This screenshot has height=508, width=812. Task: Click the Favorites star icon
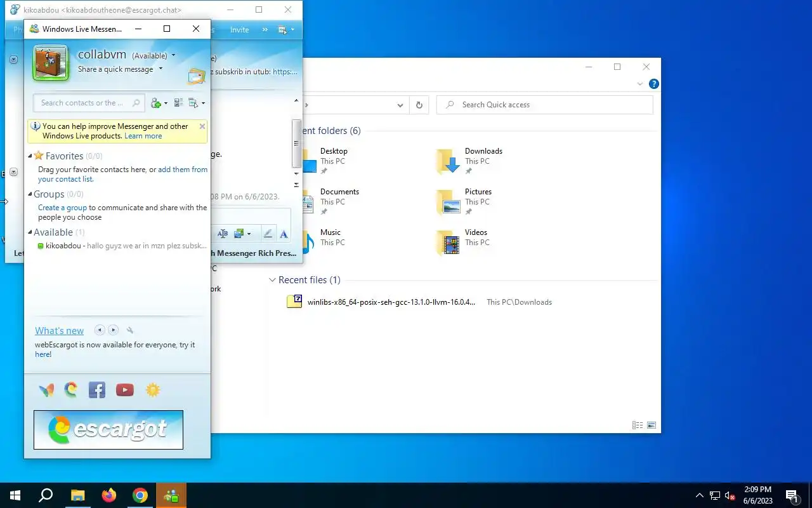39,156
